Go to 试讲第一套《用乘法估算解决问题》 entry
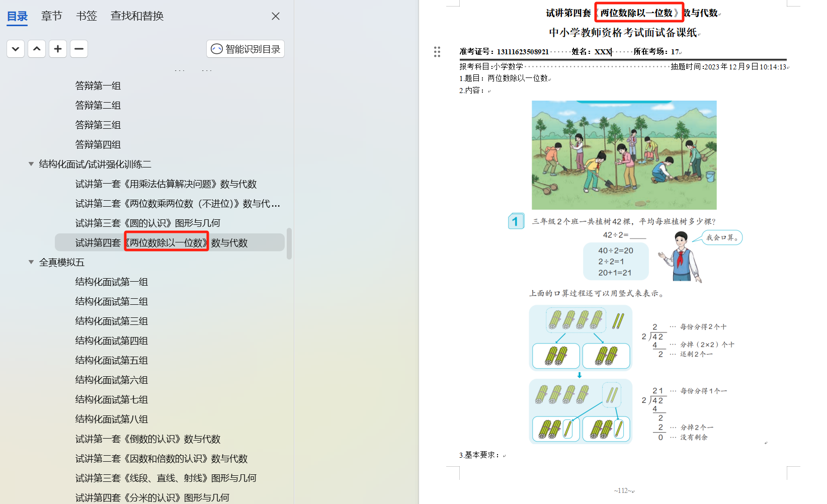 [x=166, y=184]
